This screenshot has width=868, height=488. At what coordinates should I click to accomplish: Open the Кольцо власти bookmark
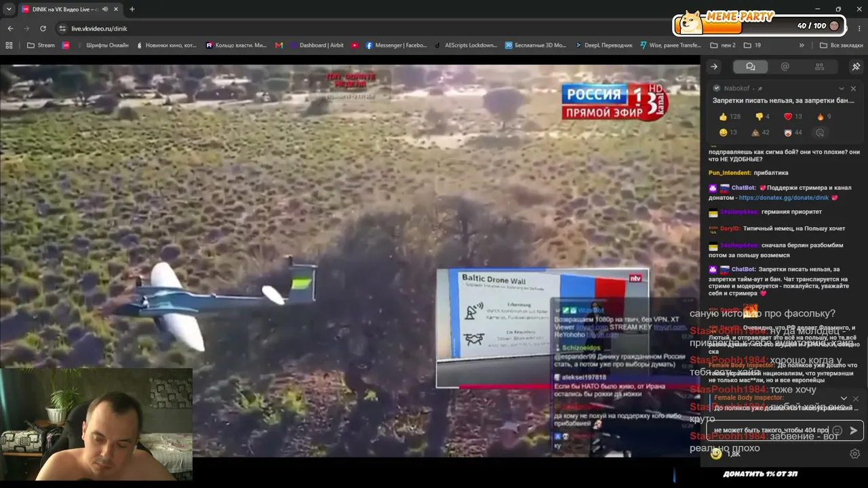236,45
